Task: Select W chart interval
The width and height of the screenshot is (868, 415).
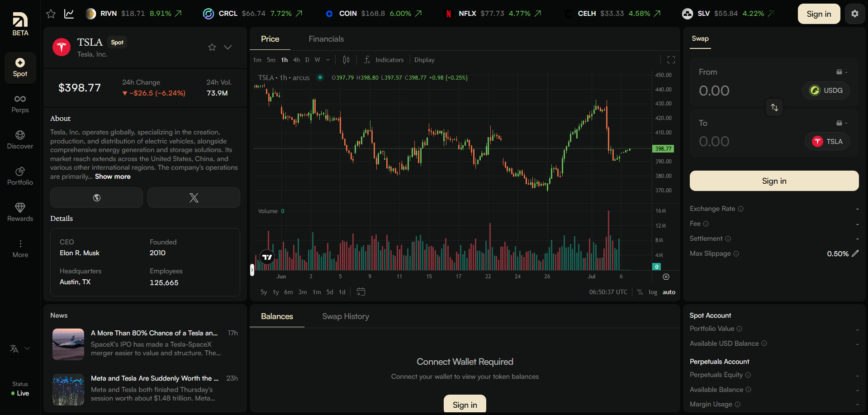Action: (x=318, y=60)
